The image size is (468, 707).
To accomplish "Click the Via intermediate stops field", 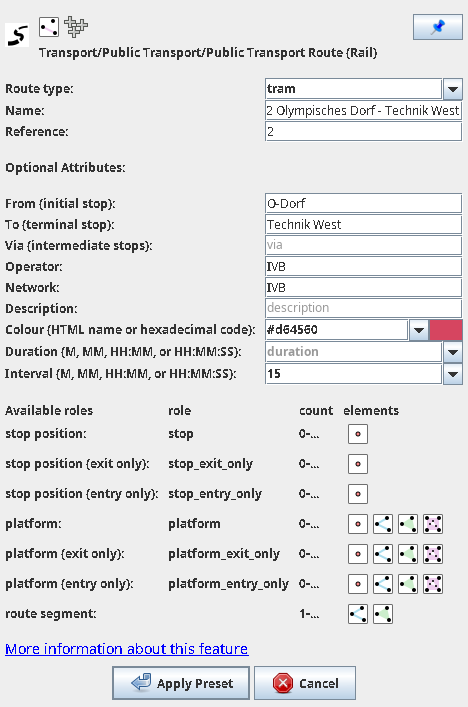I will 363,245.
